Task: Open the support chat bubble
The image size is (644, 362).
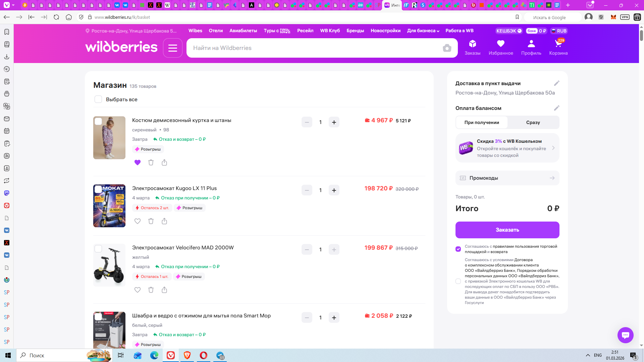Action: coord(625,335)
